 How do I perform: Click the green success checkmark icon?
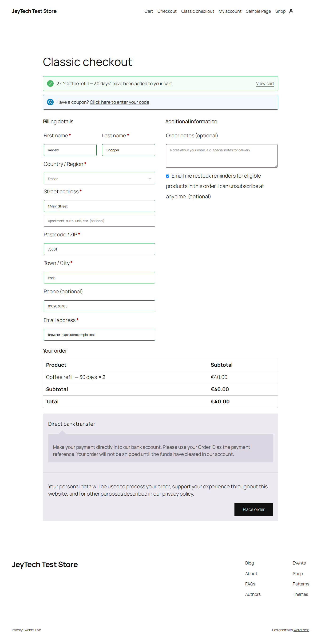coord(50,83)
